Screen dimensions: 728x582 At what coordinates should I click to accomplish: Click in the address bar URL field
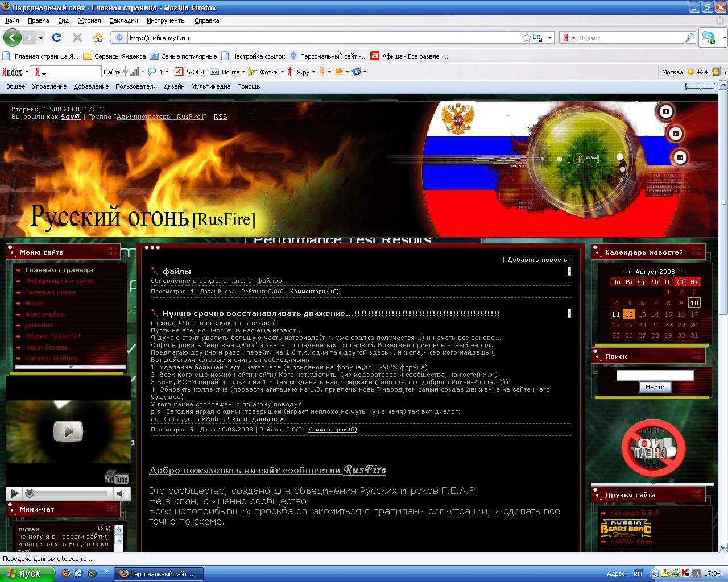pyautogui.click(x=324, y=38)
